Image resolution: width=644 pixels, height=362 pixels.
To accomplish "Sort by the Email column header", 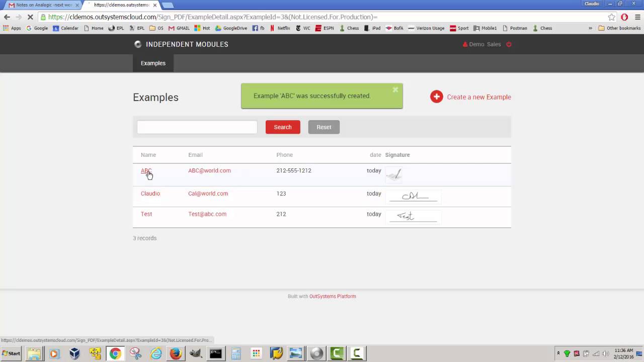I will [195, 155].
